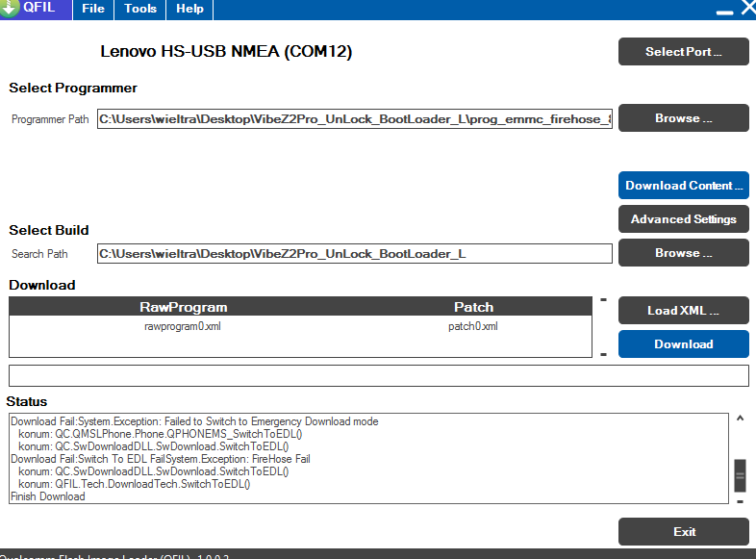This screenshot has width=756, height=559.
Task: Click the upper minus icon beside the download table
Action: 603,300
